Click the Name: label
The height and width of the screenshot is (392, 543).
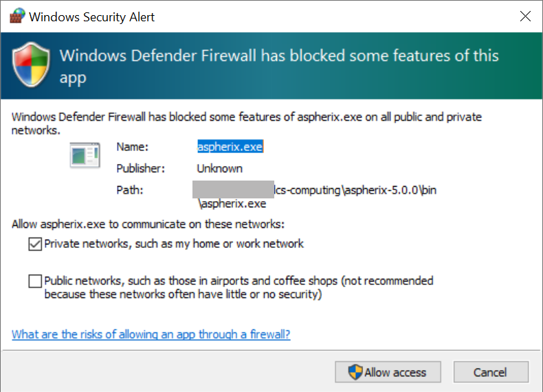click(x=132, y=147)
